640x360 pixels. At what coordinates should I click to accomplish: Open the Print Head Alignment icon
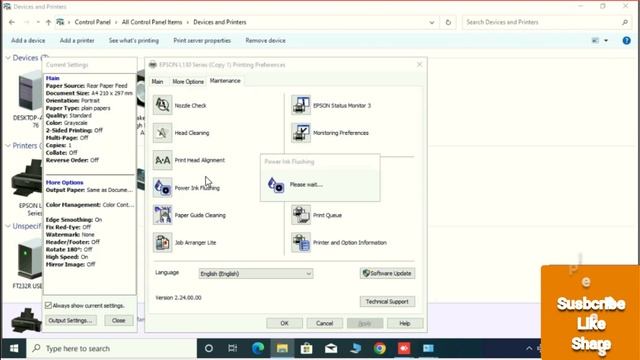[162, 160]
